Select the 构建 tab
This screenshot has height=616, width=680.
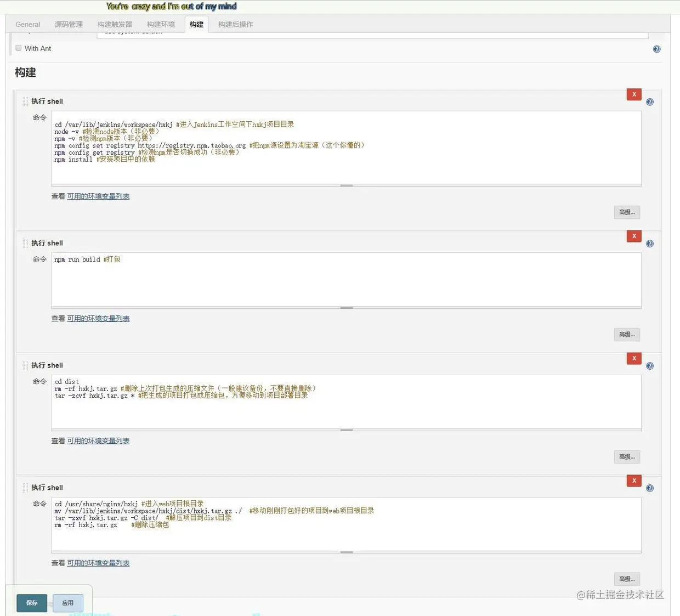196,24
